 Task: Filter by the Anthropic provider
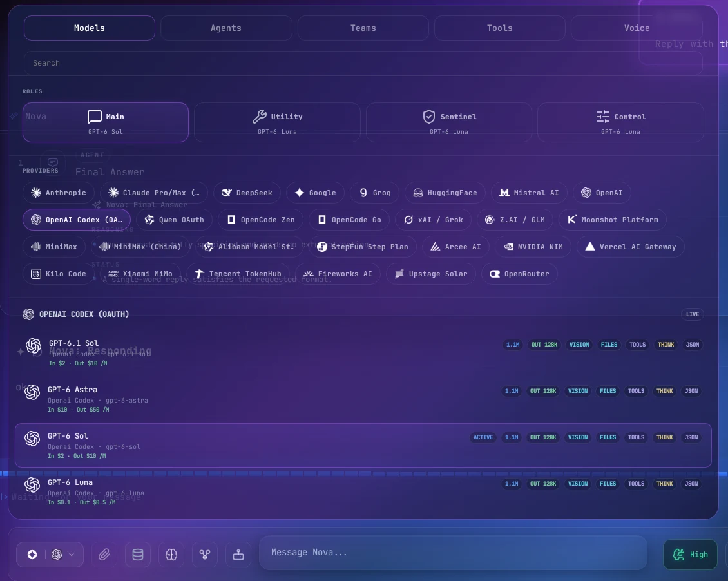tap(59, 193)
